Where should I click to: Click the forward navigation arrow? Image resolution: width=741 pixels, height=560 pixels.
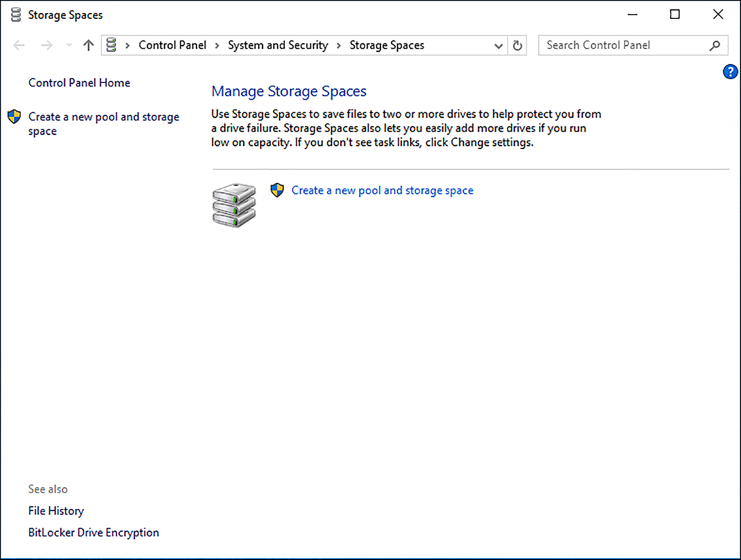coord(47,45)
